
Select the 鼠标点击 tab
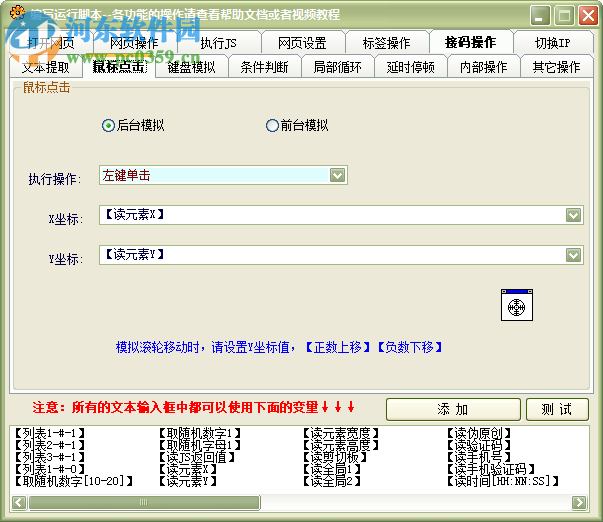click(x=119, y=66)
